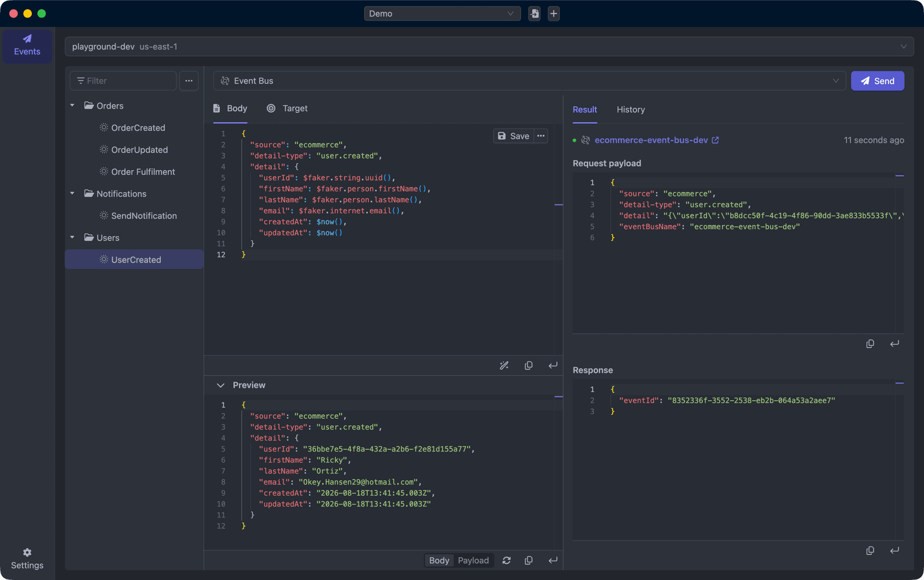Click the Event Bus icon in the dropdown
The height and width of the screenshot is (580, 924).
[225, 81]
